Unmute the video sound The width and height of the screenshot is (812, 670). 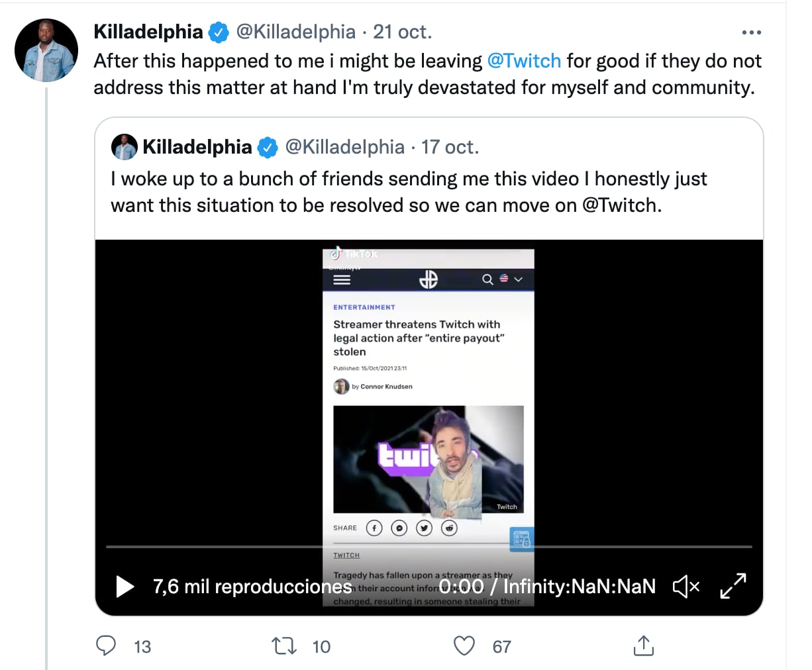(x=686, y=586)
